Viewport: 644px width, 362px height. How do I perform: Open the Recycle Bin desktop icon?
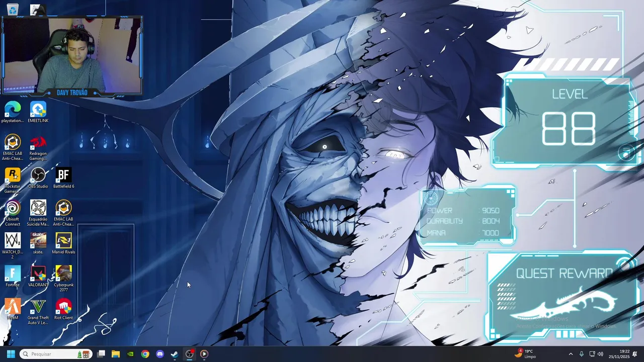(13, 9)
